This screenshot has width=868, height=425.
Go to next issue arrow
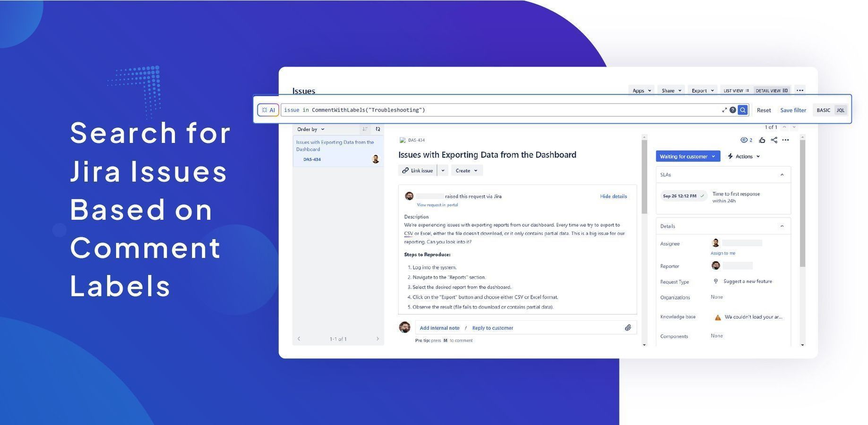794,127
